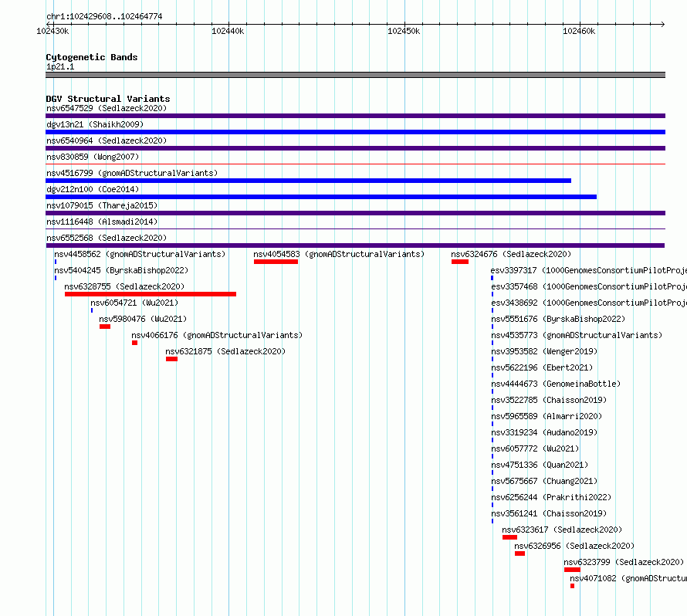This screenshot has height=616, width=687.
Task: Open nsv6256244 (Prakrithi2022) label
Action: tap(551, 497)
